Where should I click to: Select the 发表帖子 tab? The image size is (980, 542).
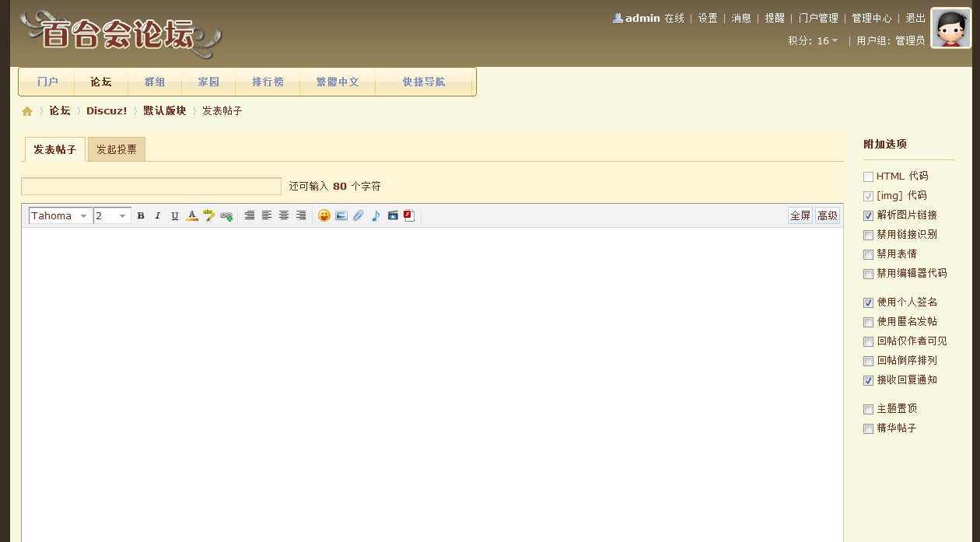click(x=55, y=149)
